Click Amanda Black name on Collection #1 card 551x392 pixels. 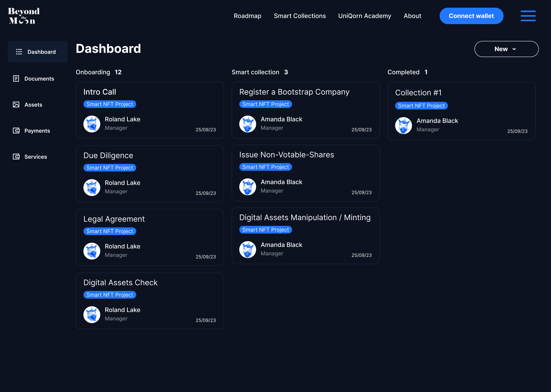click(x=437, y=121)
